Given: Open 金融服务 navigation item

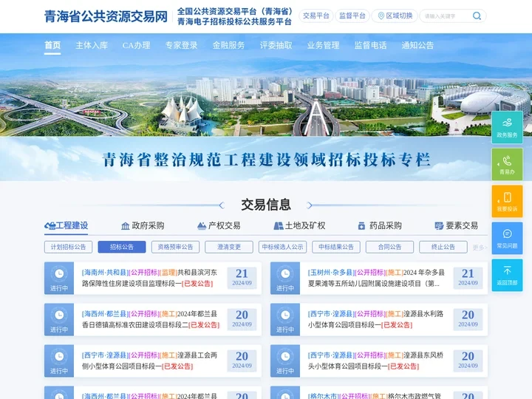Looking at the screenshot, I should pyautogui.click(x=228, y=45).
